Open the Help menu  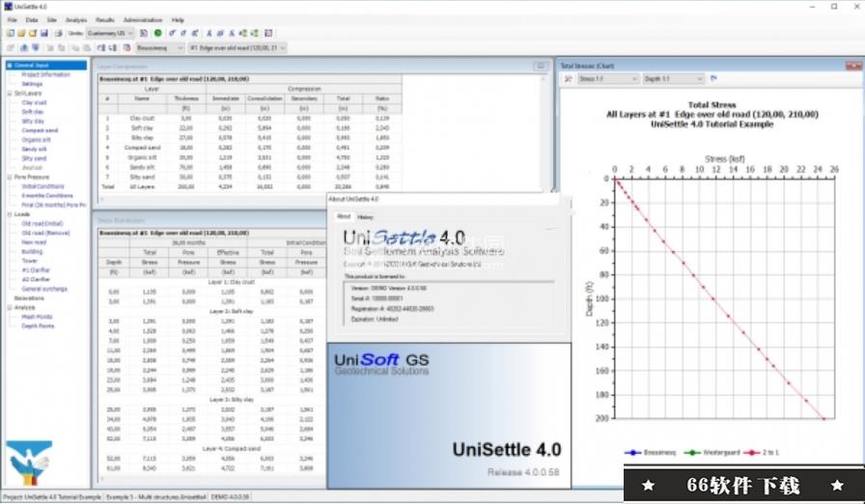(178, 20)
